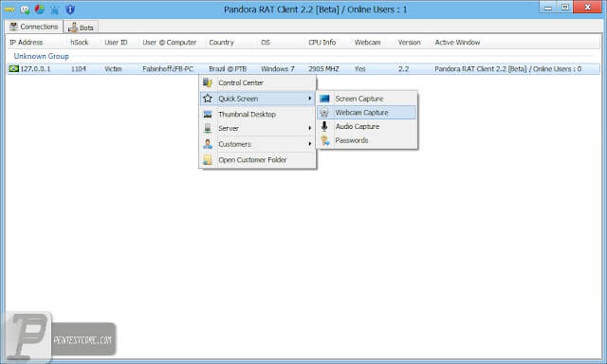Expand the Server submenu arrow
The image size is (607, 364).
coord(310,128)
